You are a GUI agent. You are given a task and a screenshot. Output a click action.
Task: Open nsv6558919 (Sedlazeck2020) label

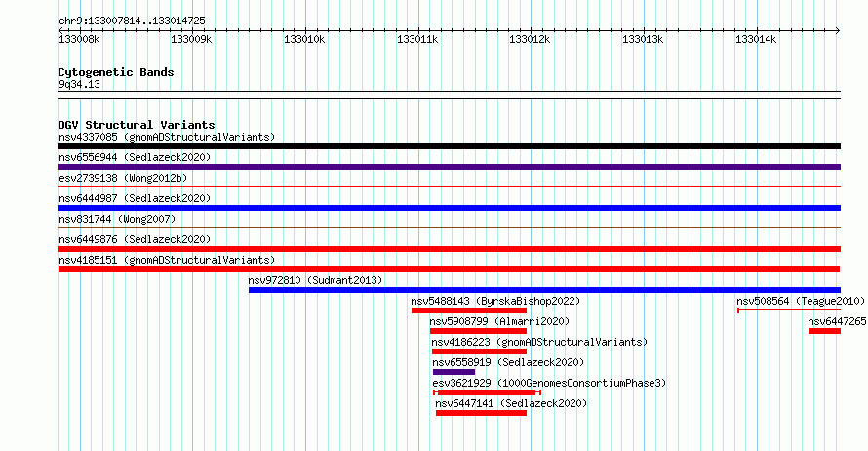(508, 362)
